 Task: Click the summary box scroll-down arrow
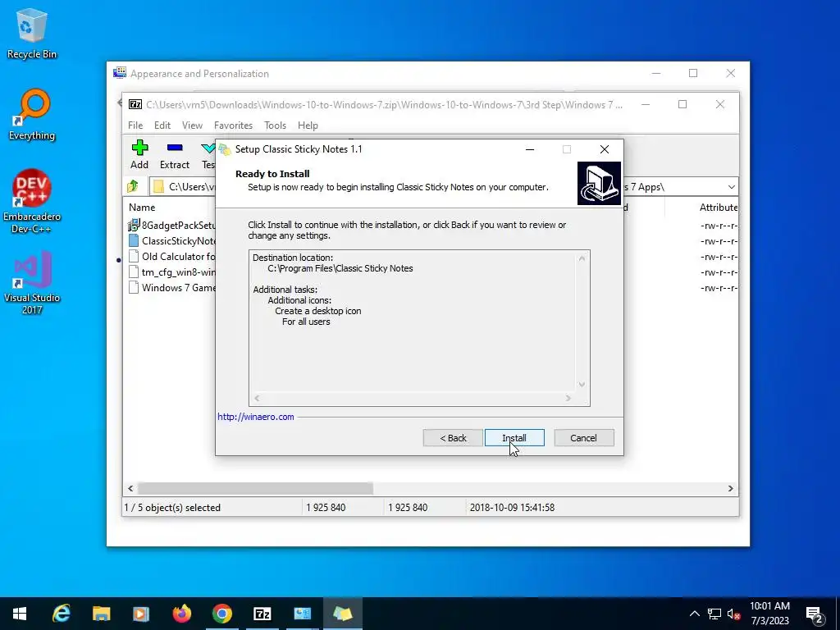click(582, 385)
